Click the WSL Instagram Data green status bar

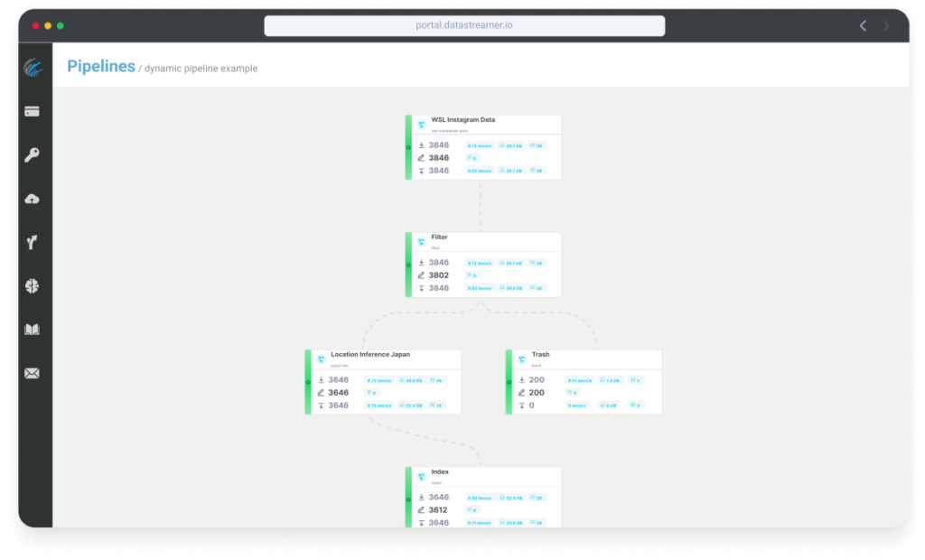coord(408,147)
